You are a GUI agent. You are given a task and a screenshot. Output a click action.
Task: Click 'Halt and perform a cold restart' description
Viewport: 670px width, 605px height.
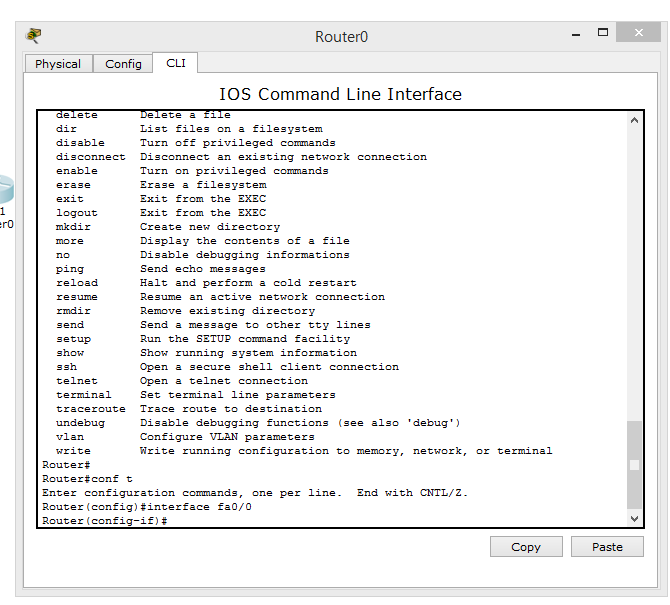pyautogui.click(x=248, y=283)
